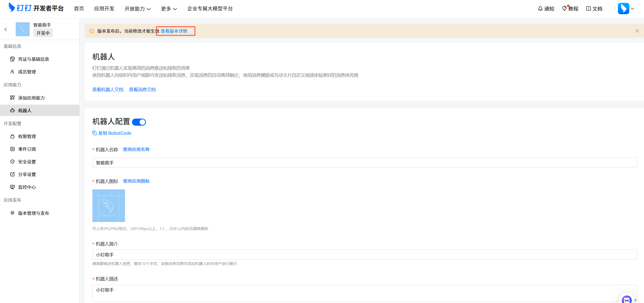
Task: Expand the 开放能力 dropdown menu
Action: pyautogui.click(x=138, y=9)
